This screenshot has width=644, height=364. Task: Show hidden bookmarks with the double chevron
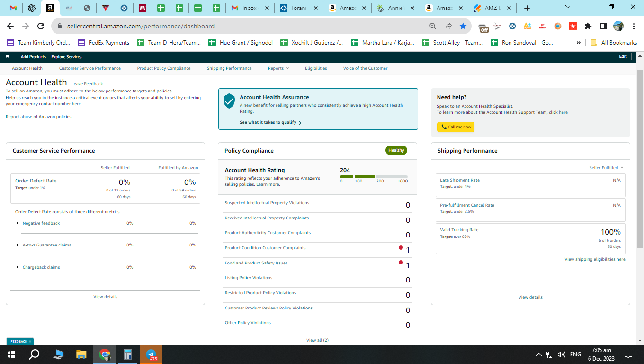tap(578, 43)
